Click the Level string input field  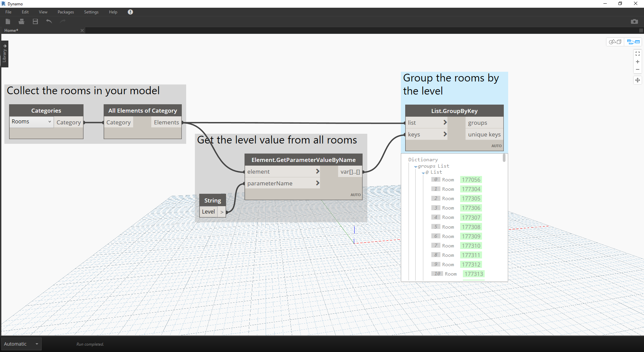(208, 212)
